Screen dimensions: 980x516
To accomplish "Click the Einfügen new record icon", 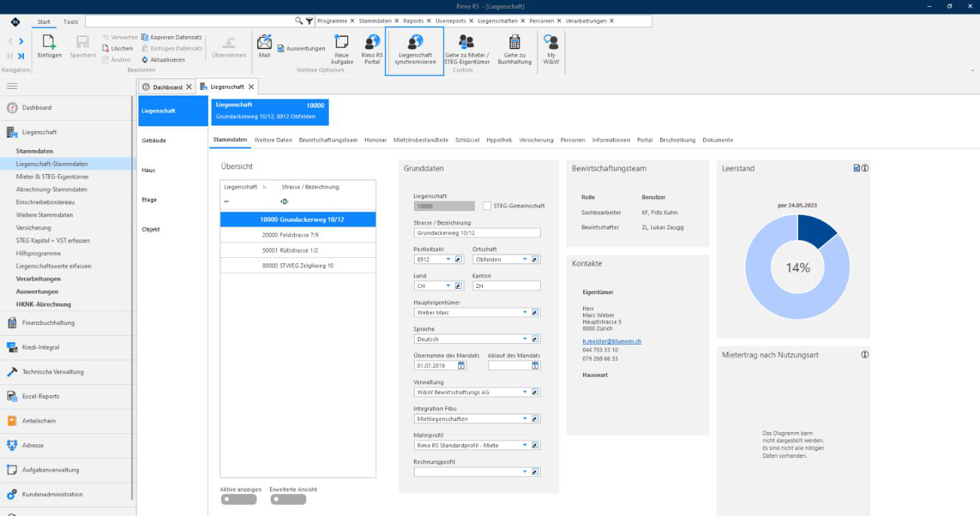I will (x=50, y=42).
